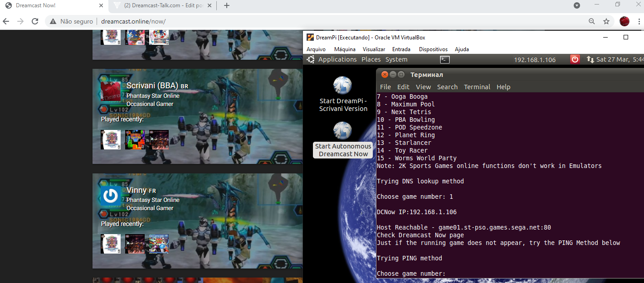Open VirtualBox Arquivo menu
This screenshot has height=283, width=644.
(x=316, y=49)
